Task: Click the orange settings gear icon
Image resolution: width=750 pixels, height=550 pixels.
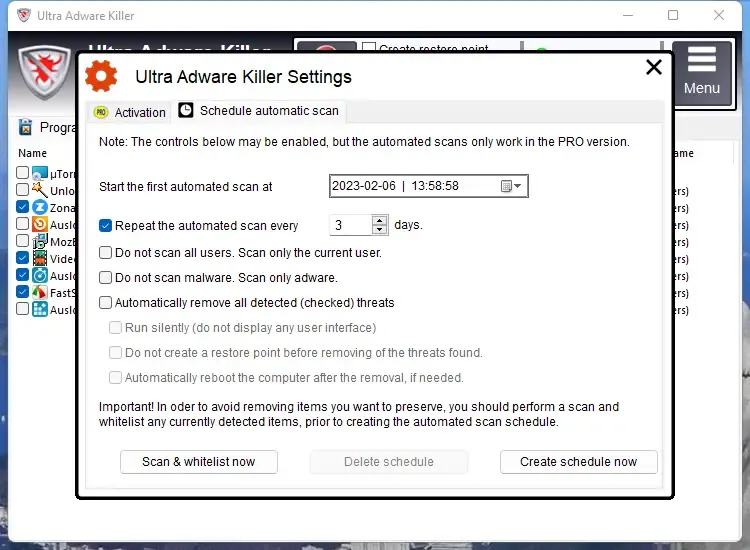Action: tap(101, 76)
